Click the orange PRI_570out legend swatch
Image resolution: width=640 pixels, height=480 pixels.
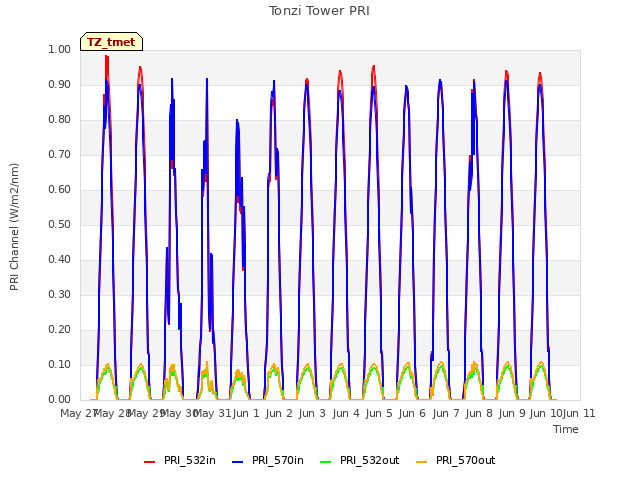(x=422, y=462)
